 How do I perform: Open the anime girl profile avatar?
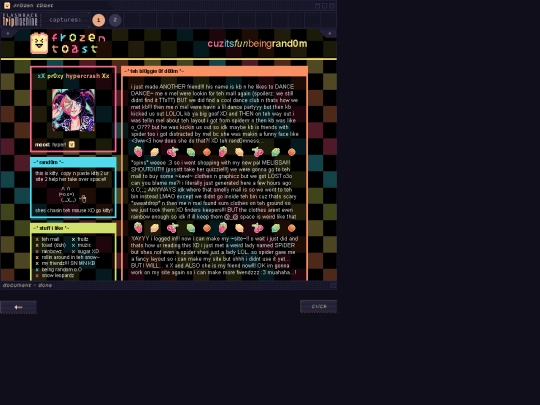[x=73, y=110]
